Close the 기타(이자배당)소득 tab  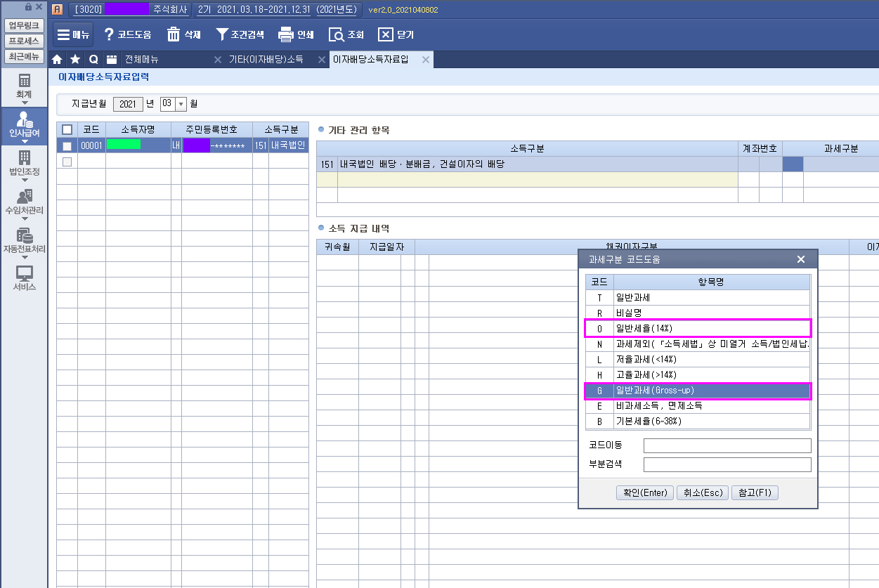[x=322, y=60]
